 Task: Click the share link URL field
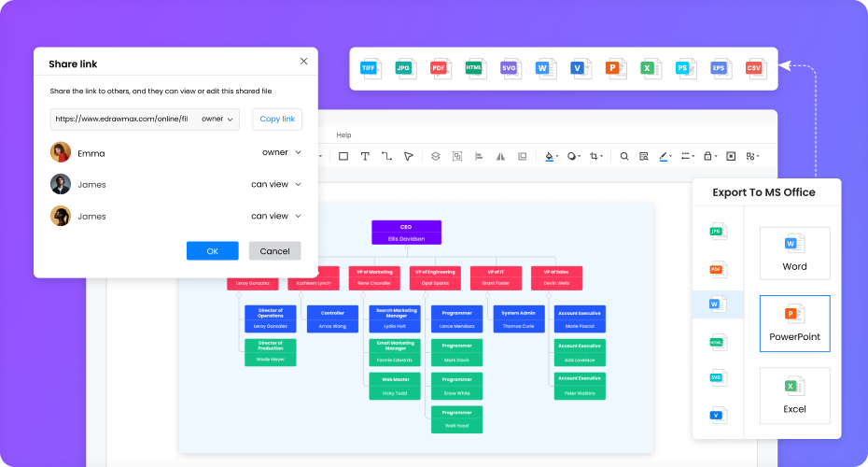pos(121,120)
